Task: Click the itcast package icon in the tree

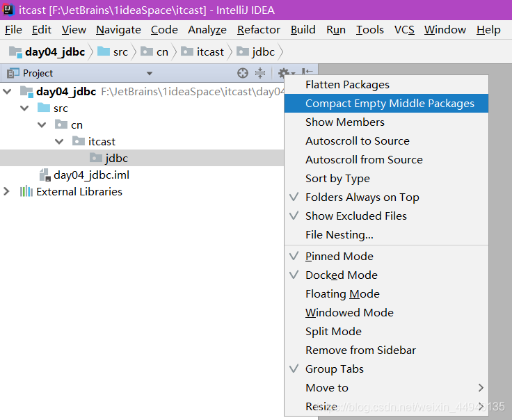Action: click(x=79, y=141)
